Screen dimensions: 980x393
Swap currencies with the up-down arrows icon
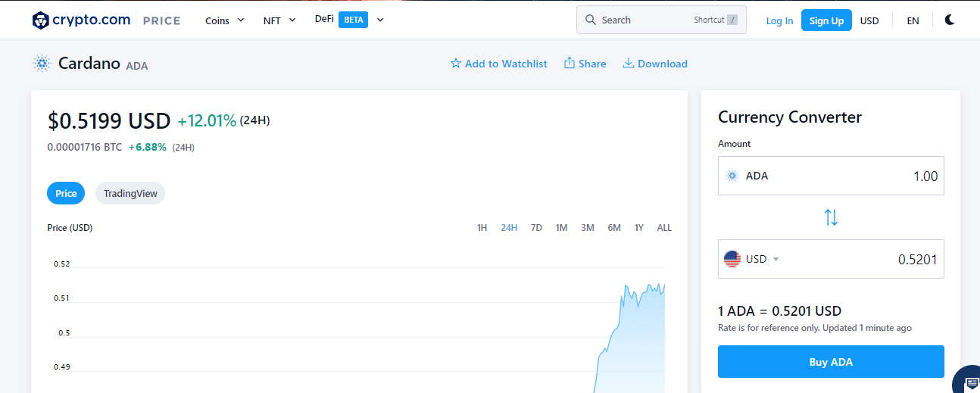(831, 217)
